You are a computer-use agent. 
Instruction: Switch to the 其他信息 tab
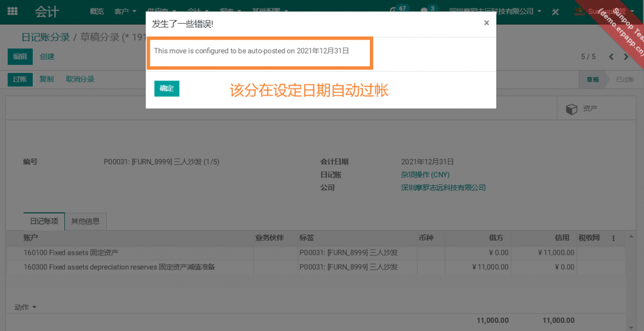click(x=85, y=221)
